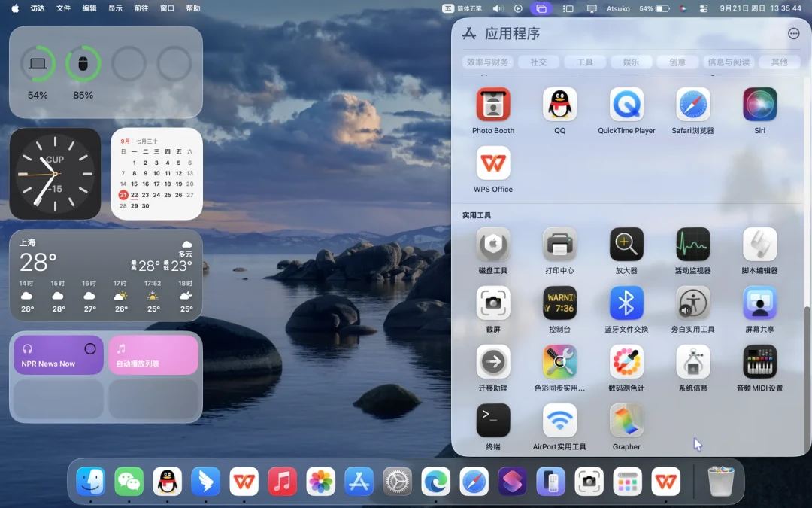This screenshot has height=508, width=812.
Task: Open 屏幕共享 Screen Sharing app
Action: (759, 303)
